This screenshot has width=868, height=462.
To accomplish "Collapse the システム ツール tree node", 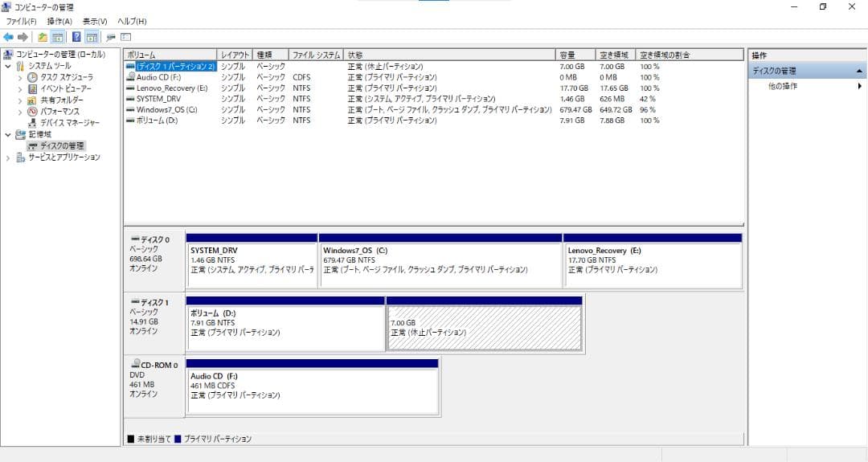I will tap(8, 66).
